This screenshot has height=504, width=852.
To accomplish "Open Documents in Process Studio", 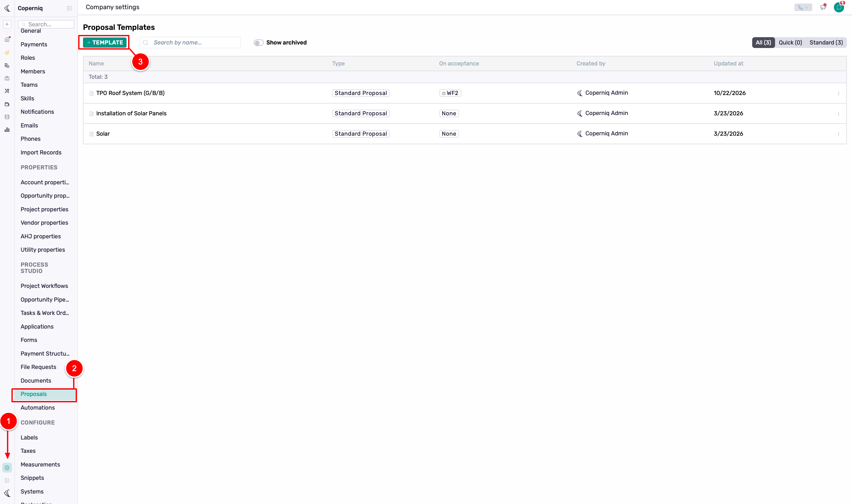I will [36, 381].
